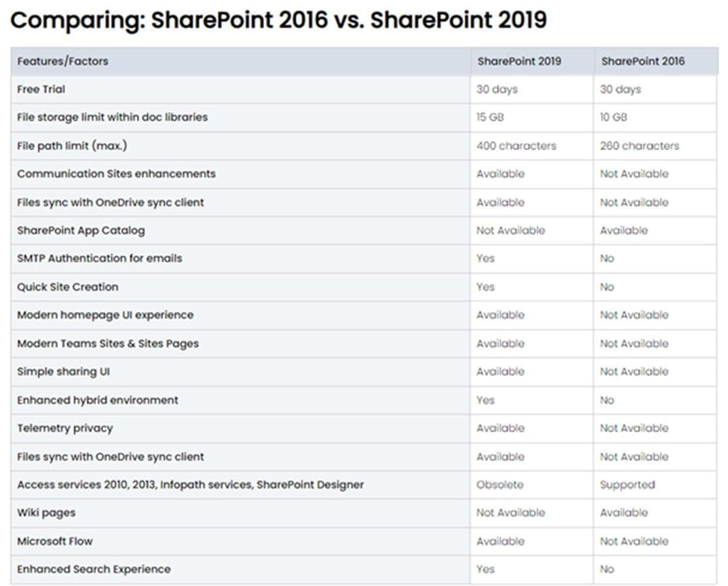
Task: Select the SMTP Authentication for emails row
Action: pyautogui.click(x=364, y=258)
